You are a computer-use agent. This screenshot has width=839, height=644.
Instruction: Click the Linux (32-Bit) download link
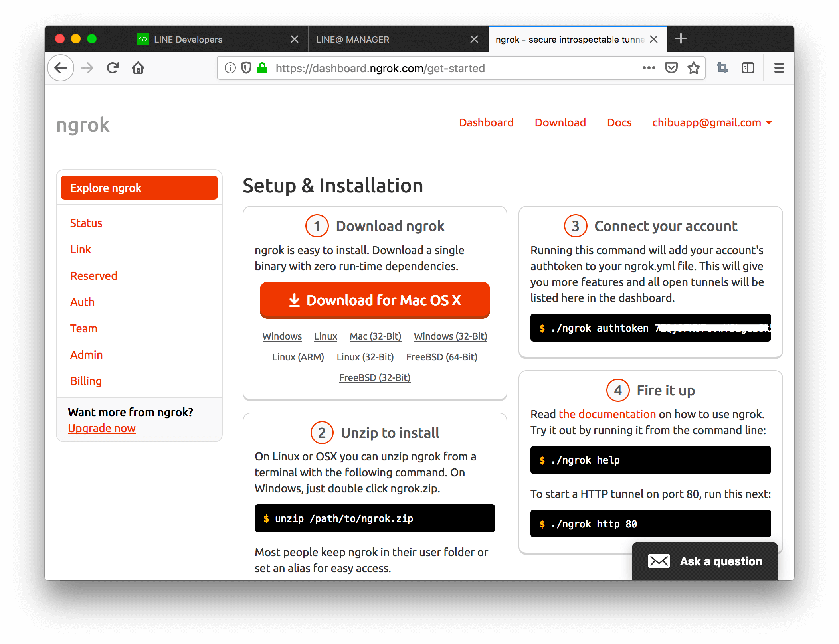pos(365,357)
